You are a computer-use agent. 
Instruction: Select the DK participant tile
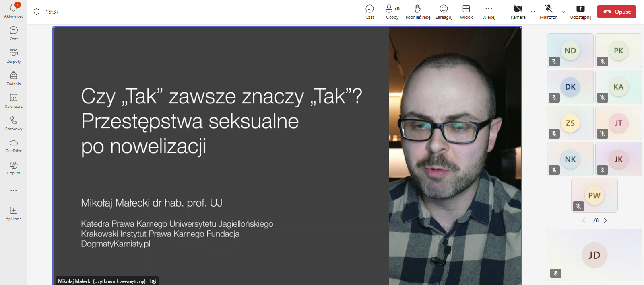[x=570, y=87]
